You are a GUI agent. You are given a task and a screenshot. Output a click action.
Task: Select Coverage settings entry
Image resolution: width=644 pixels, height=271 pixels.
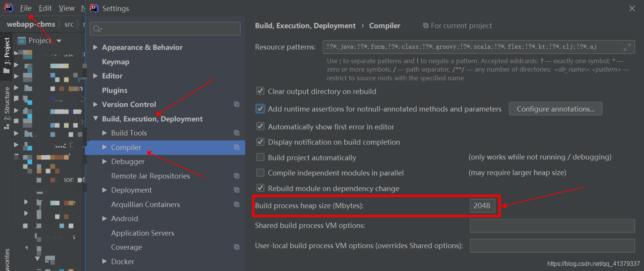pos(126,247)
